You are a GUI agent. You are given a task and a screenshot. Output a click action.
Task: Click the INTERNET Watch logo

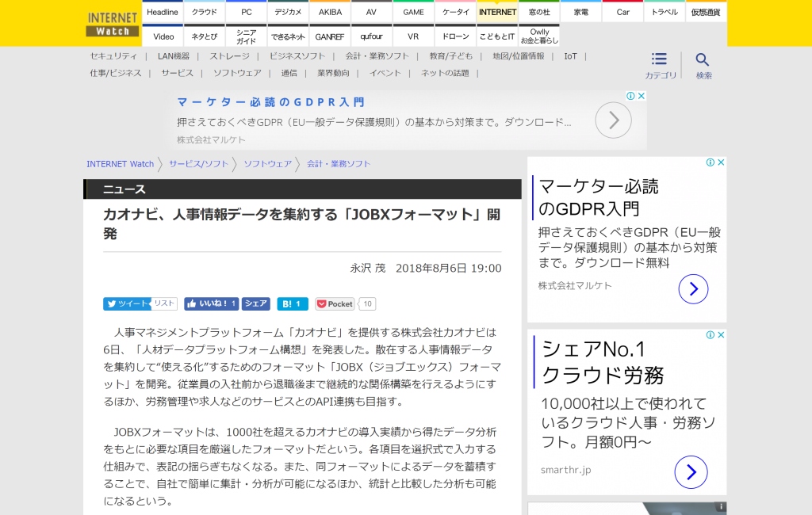pyautogui.click(x=113, y=25)
